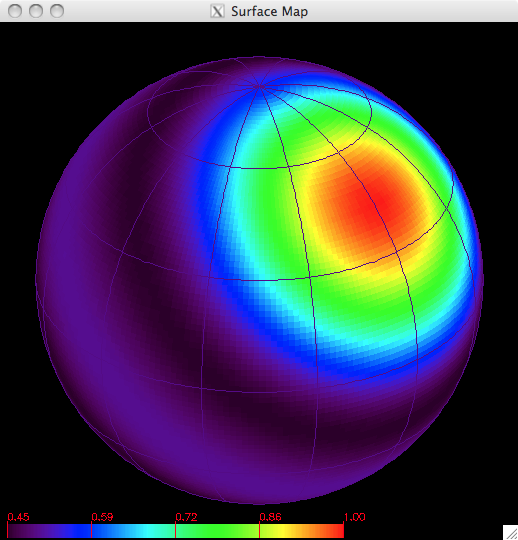Pick the cyan segment of the color bar
The height and width of the screenshot is (540, 518).
click(148, 531)
